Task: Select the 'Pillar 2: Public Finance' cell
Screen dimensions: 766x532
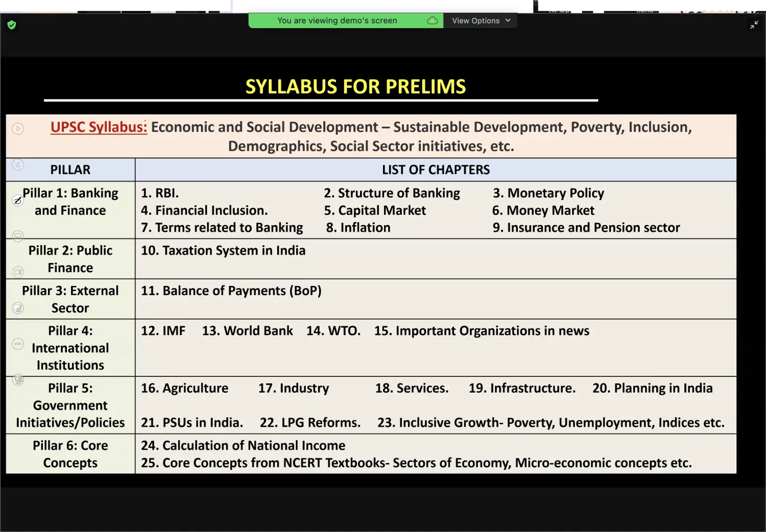Action: point(70,259)
